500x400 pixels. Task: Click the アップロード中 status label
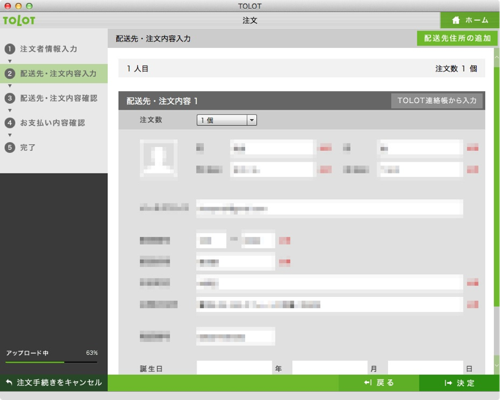(x=27, y=353)
